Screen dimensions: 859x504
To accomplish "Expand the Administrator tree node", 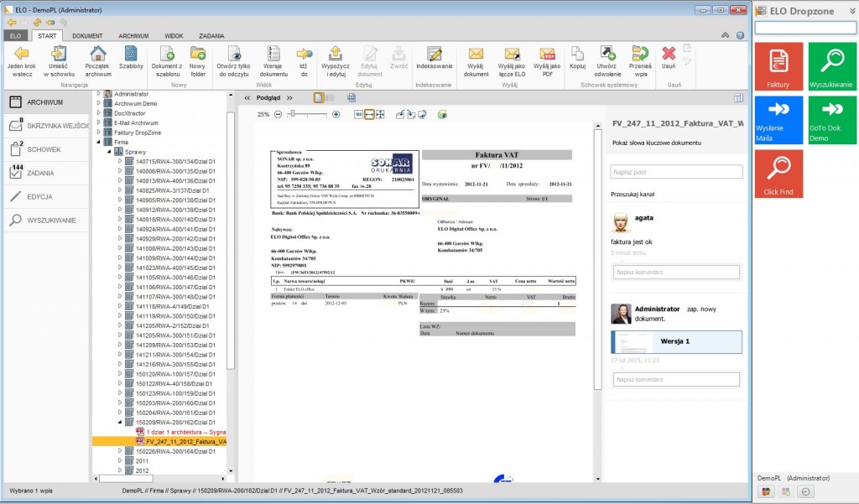I will pos(99,94).
